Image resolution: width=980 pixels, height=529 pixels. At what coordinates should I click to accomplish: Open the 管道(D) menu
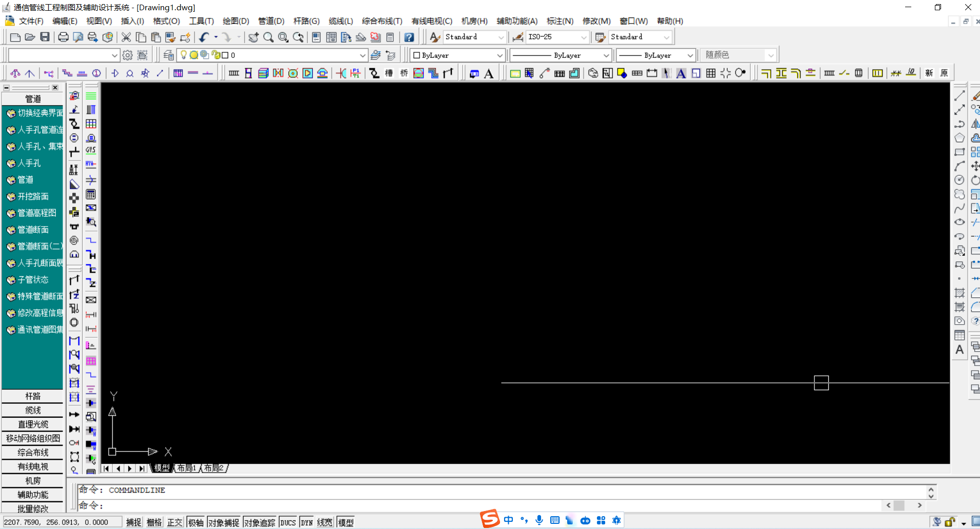tap(271, 21)
